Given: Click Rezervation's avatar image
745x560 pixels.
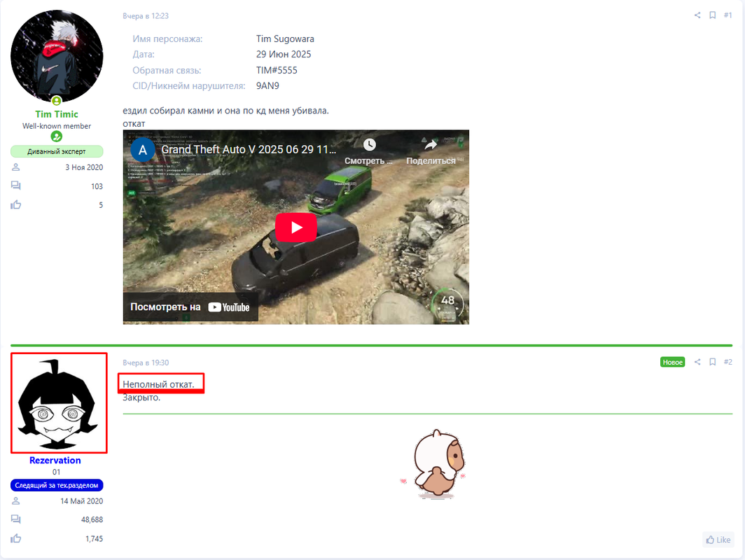Looking at the screenshot, I should tap(59, 402).
